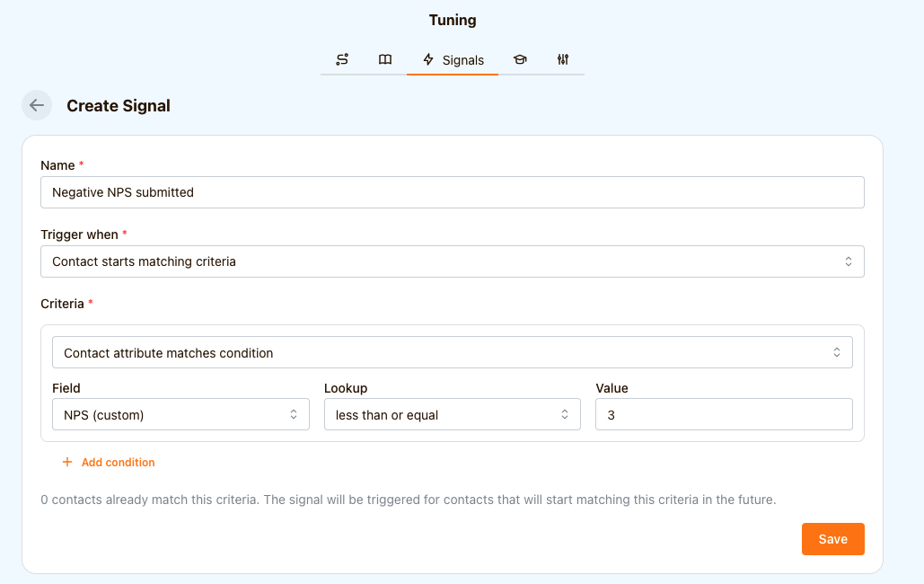Select the Signals tab
Screen dimensions: 924x584
click(x=453, y=60)
